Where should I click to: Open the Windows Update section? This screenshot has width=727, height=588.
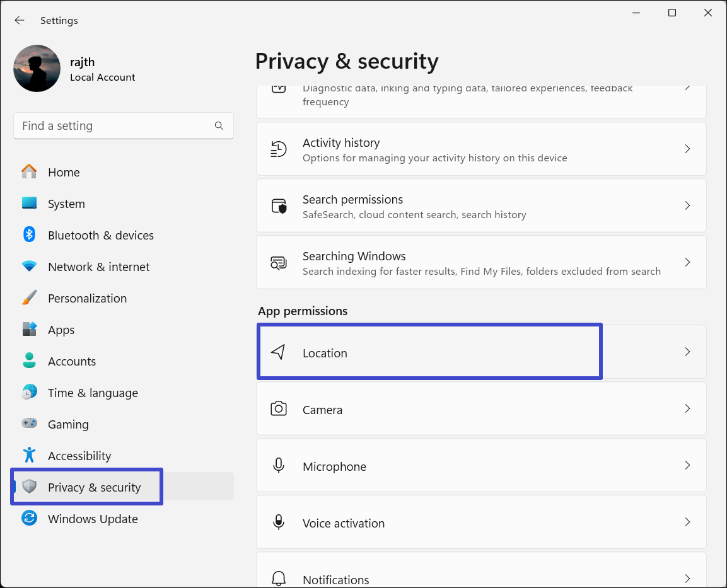pyautogui.click(x=93, y=519)
